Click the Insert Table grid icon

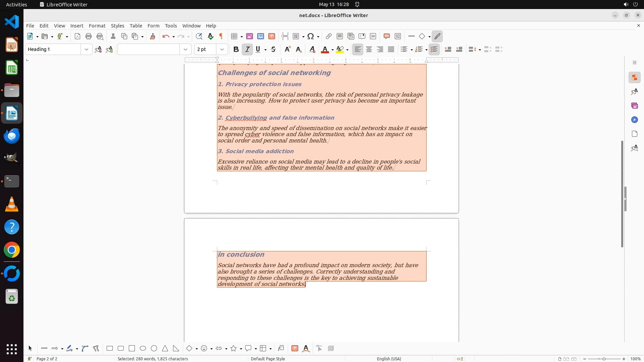click(x=234, y=37)
